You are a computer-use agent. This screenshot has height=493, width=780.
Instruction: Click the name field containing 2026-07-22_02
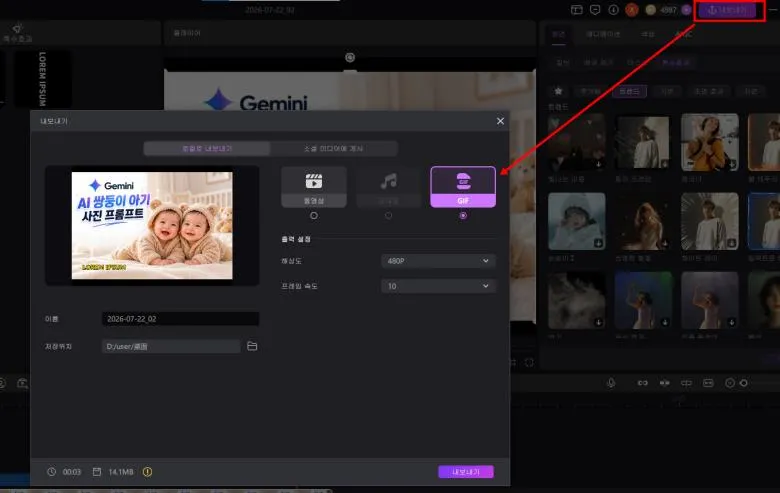click(180, 319)
